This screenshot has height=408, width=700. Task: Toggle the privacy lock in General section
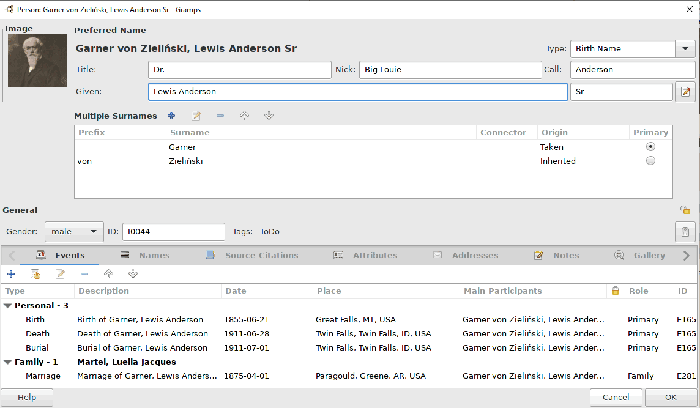click(685, 210)
